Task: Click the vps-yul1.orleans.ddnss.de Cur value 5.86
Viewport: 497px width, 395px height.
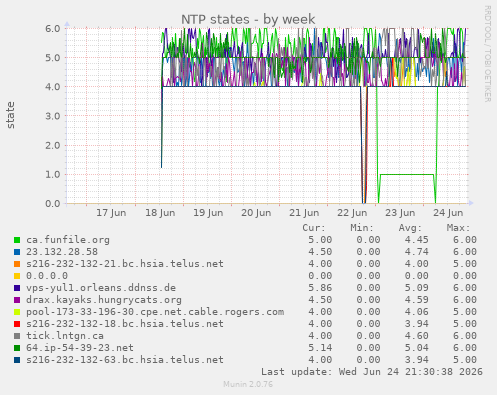Action: [x=320, y=288]
